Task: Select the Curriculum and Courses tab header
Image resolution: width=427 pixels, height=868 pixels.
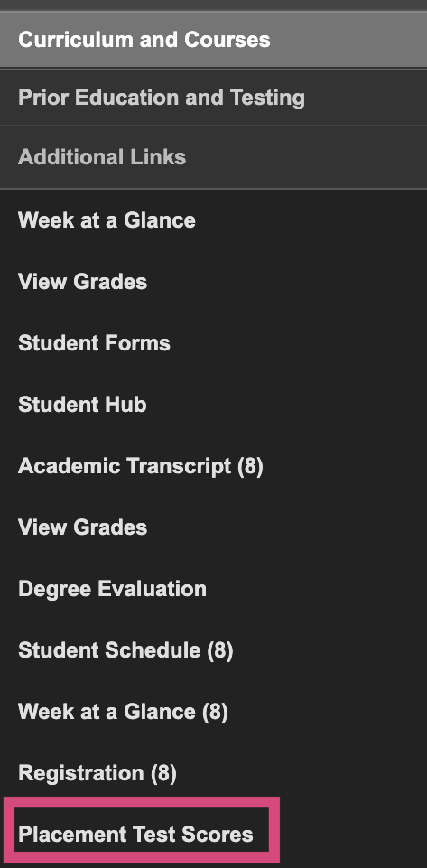Action: click(213, 40)
